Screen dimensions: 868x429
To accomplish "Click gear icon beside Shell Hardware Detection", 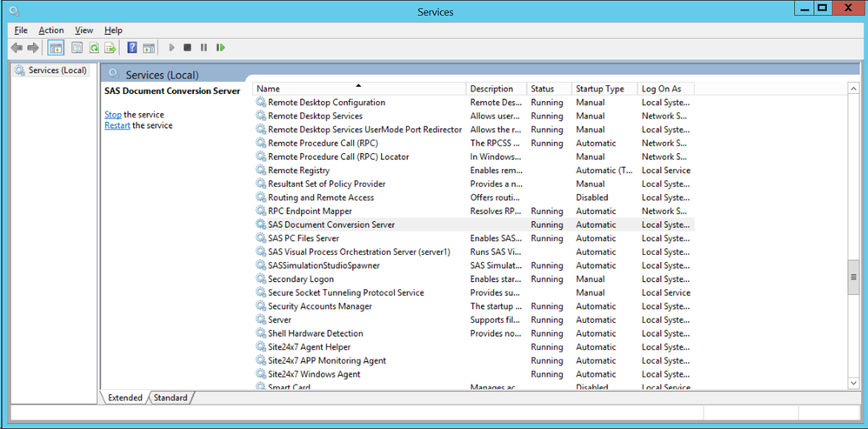I will click(x=260, y=333).
